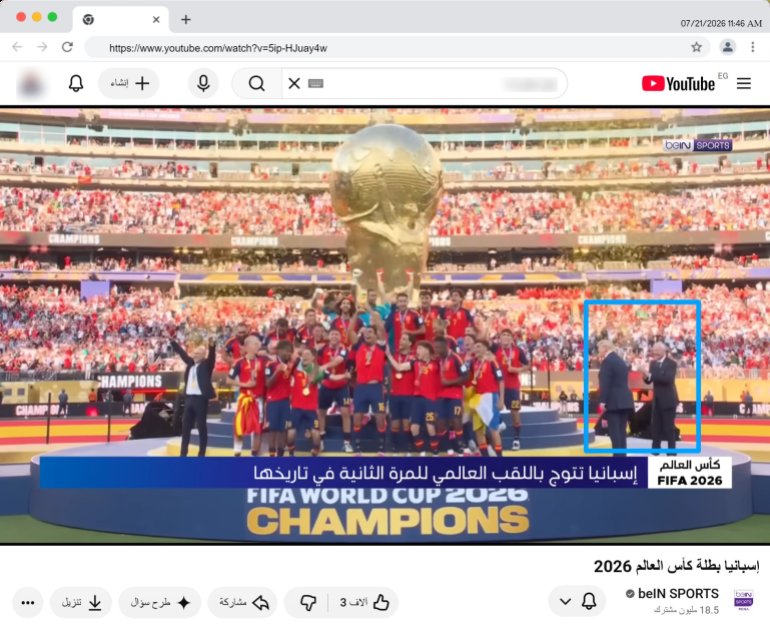Open a new browser tab

pos(186,19)
